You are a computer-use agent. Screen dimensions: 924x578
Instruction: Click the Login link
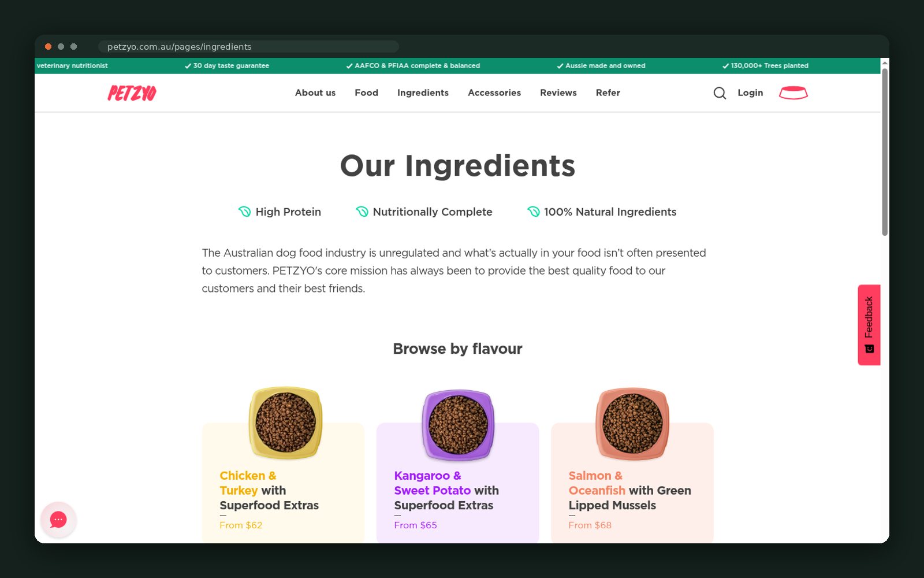(750, 92)
